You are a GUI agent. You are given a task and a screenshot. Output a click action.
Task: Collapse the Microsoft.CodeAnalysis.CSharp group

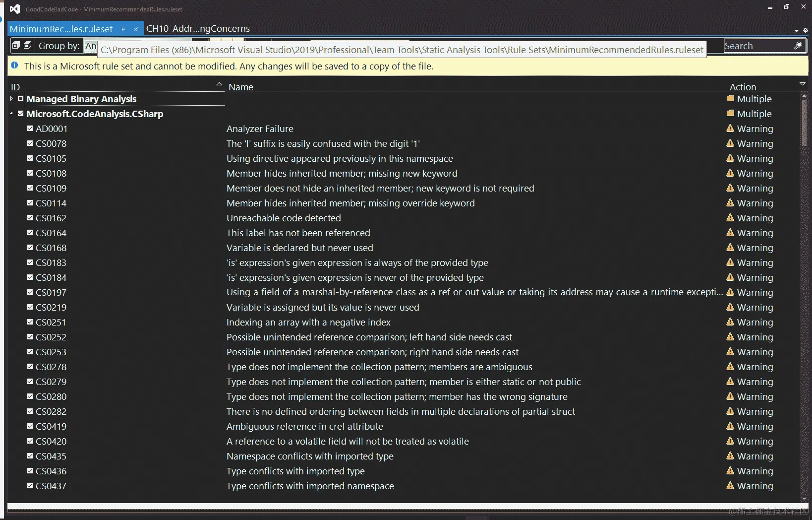tap(11, 114)
